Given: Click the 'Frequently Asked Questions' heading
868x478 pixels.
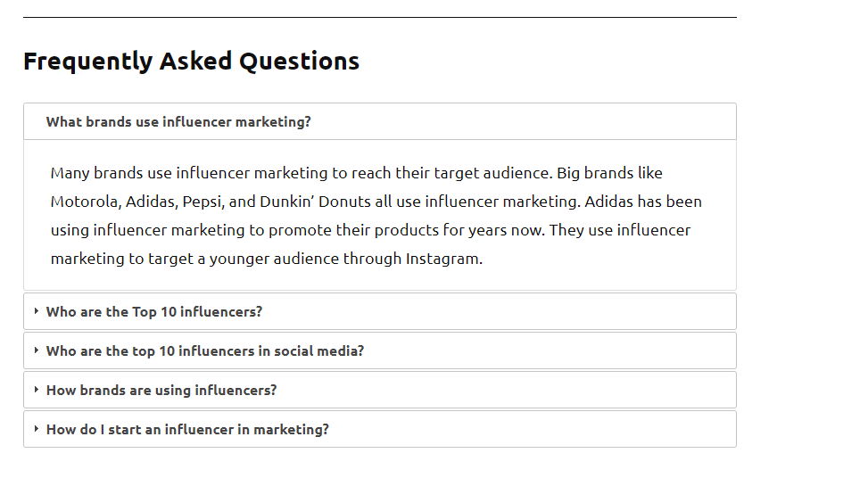Looking at the screenshot, I should pyautogui.click(x=191, y=62).
